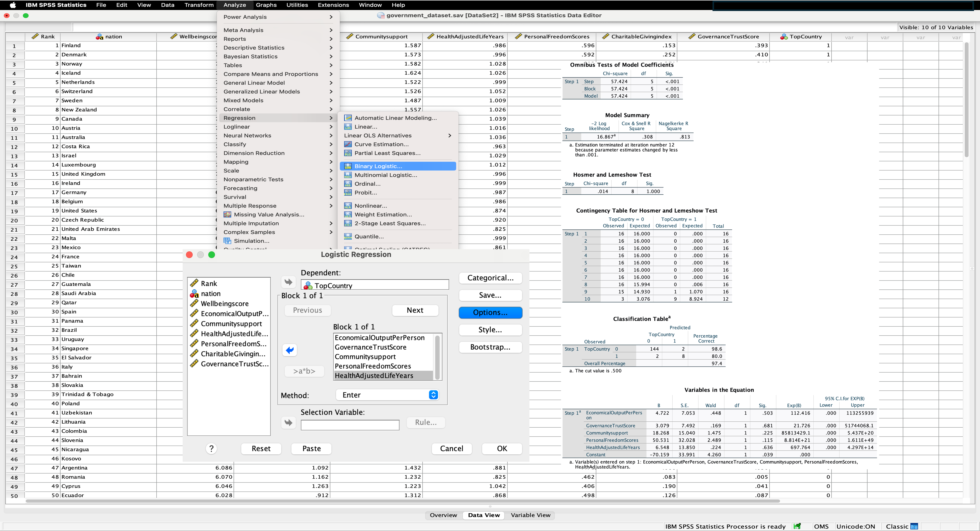Click the Ordinal regression icon

click(x=348, y=184)
